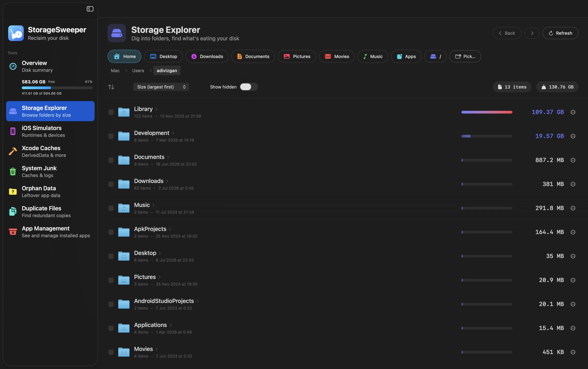Toggle the Show hidden switch

(x=249, y=87)
